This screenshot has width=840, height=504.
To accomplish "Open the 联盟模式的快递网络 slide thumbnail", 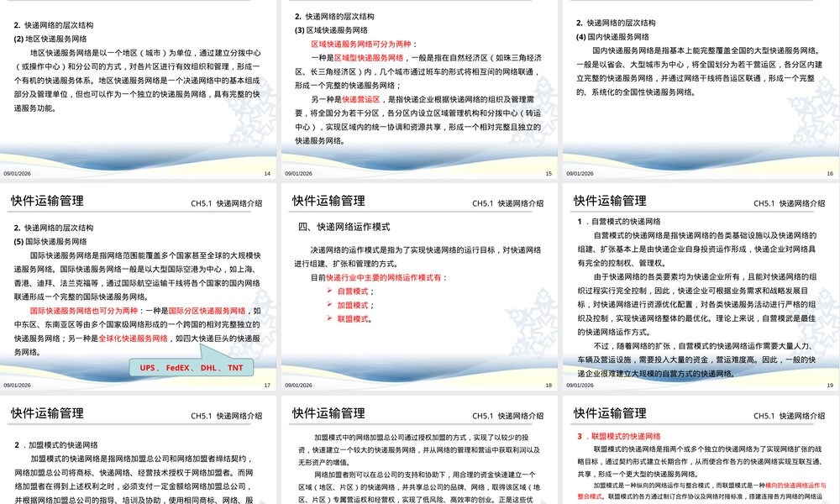I will point(701,450).
